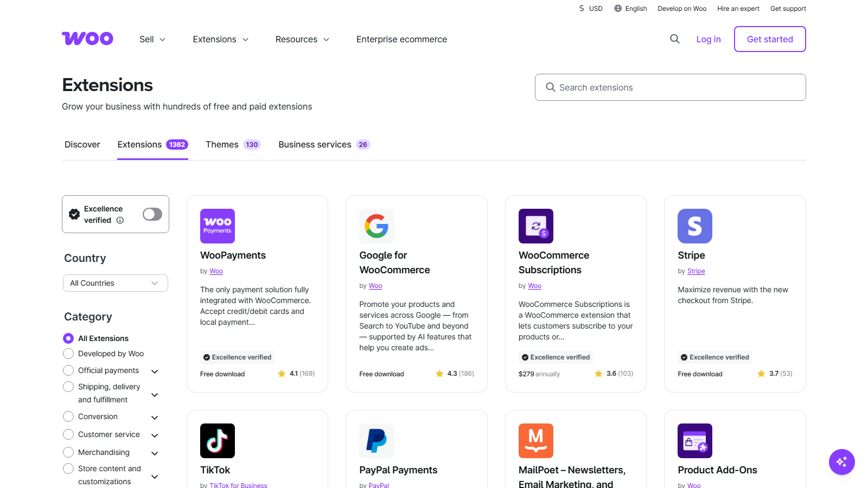Click the Excellence verified info icon
Screen dimensions: 868x488
(120, 220)
